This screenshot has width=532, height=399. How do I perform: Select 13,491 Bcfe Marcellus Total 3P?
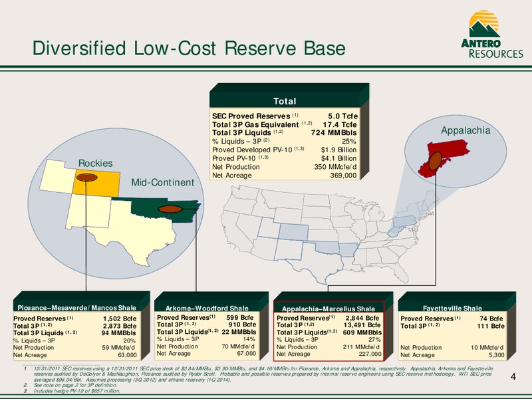(x=362, y=325)
